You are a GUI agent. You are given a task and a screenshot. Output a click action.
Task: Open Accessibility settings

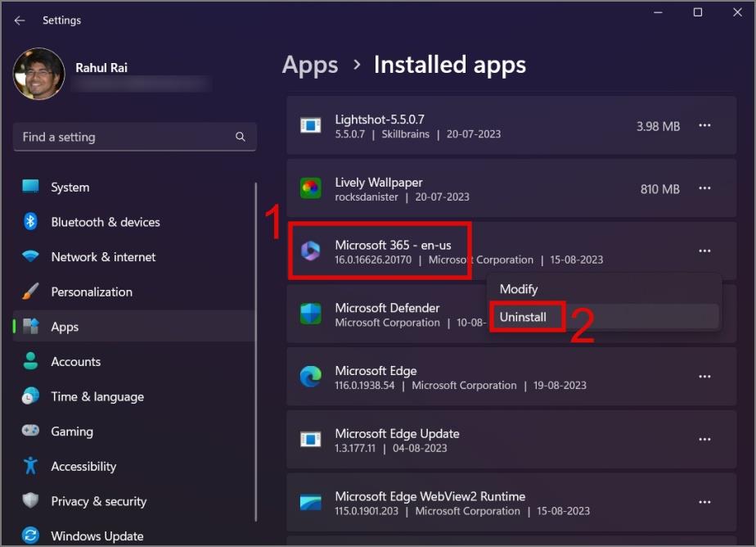coord(134,467)
